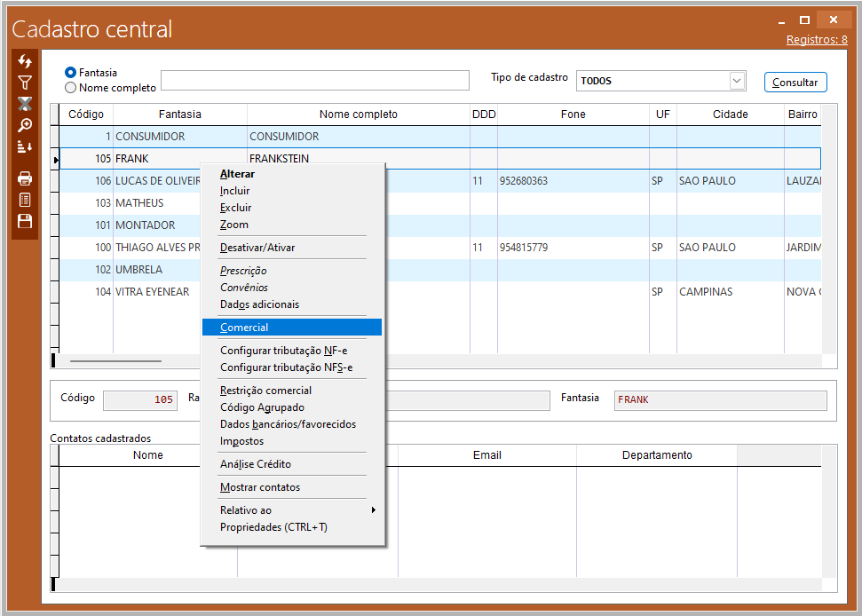The height and width of the screenshot is (616, 862).
Task: Click the grid's horizontal scrollbar thumb
Action: click(x=115, y=361)
